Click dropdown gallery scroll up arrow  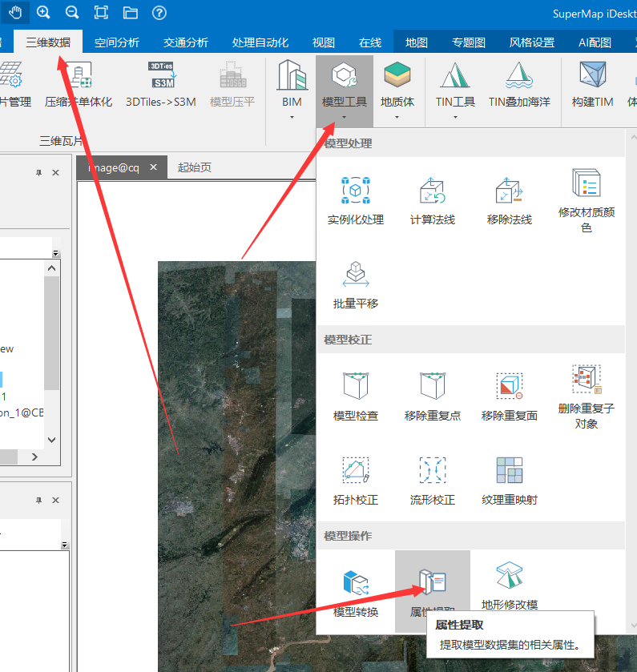click(634, 137)
